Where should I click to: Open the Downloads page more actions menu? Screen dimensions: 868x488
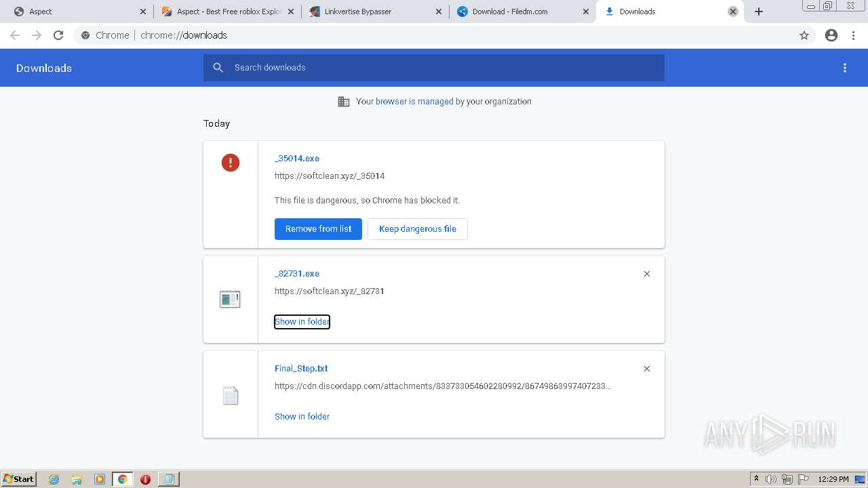point(845,68)
